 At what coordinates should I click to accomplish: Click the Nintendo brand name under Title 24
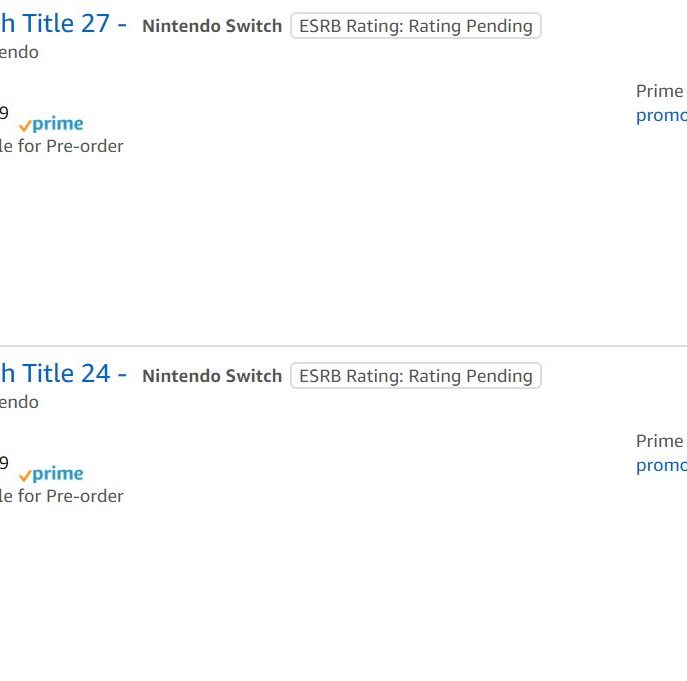tap(19, 402)
